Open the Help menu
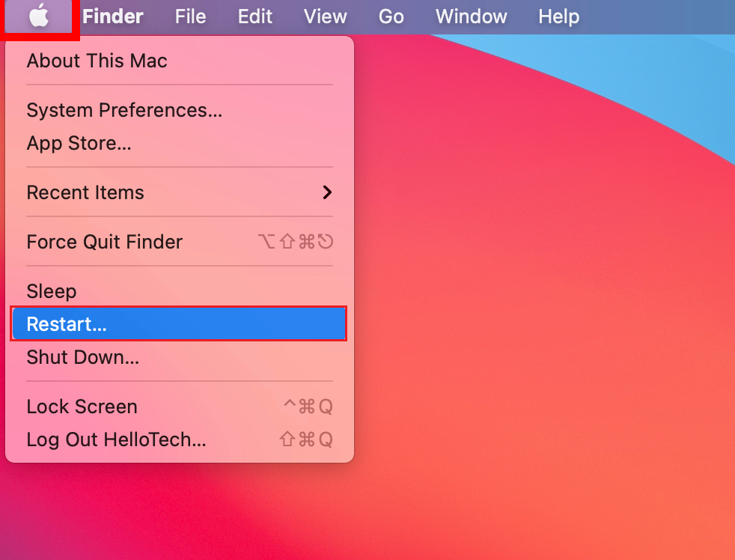The image size is (735, 560). 558,16
